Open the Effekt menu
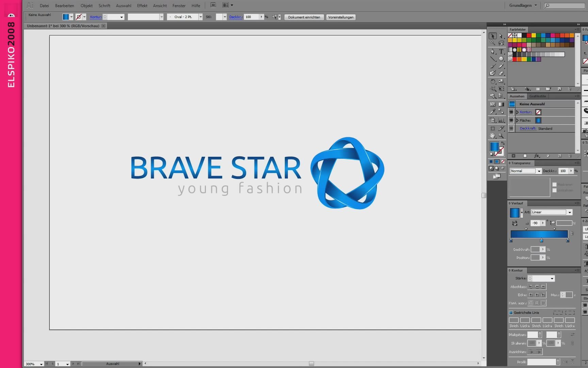The width and height of the screenshot is (588, 368). pyautogui.click(x=142, y=5)
